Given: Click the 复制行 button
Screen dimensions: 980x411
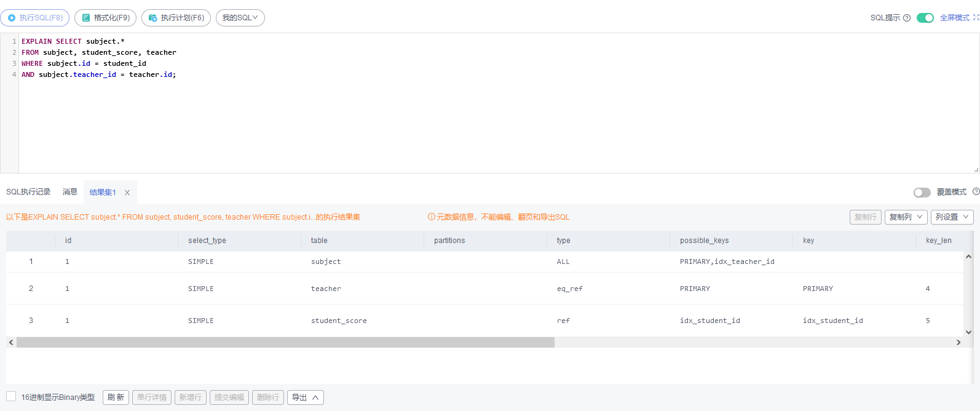Looking at the screenshot, I should (866, 217).
